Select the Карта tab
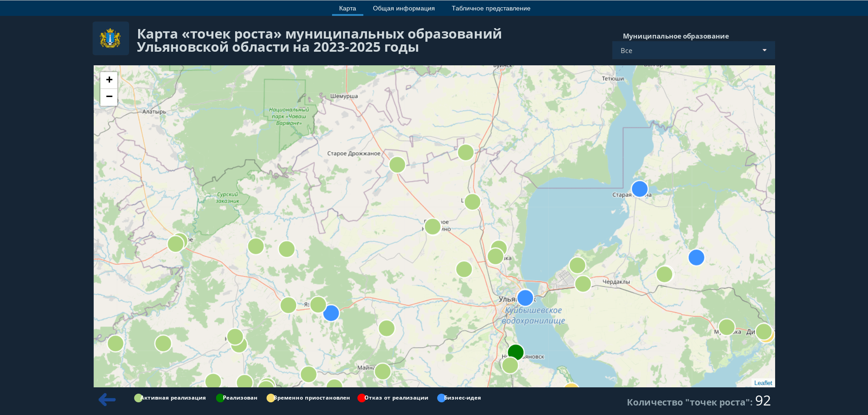This screenshot has width=868, height=415. (x=347, y=8)
